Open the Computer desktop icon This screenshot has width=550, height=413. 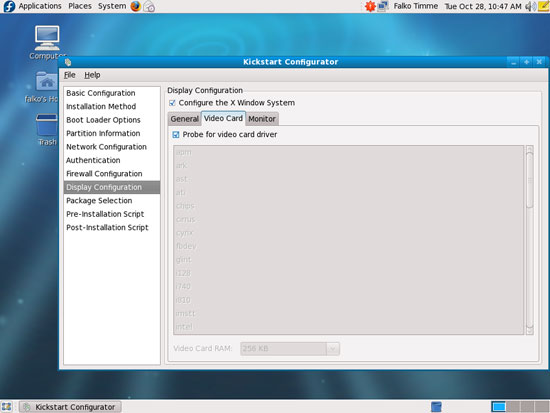pos(47,42)
